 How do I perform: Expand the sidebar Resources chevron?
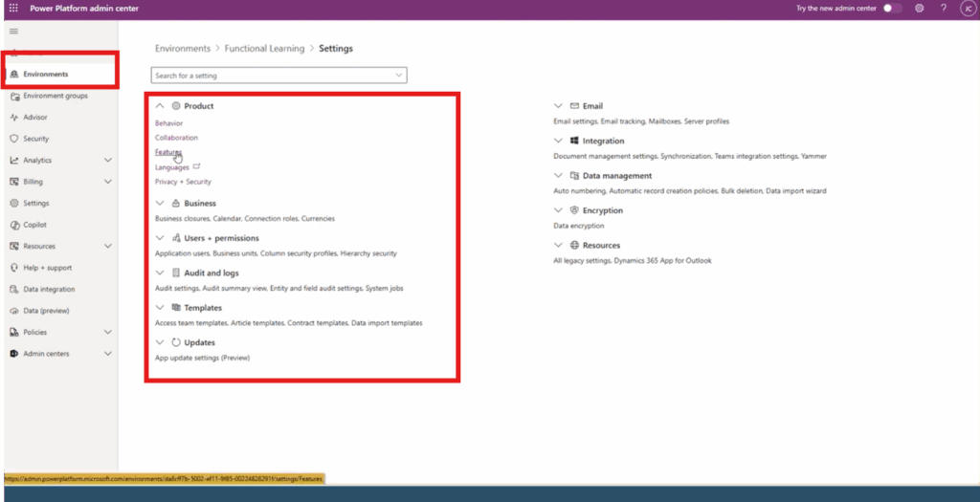[108, 246]
